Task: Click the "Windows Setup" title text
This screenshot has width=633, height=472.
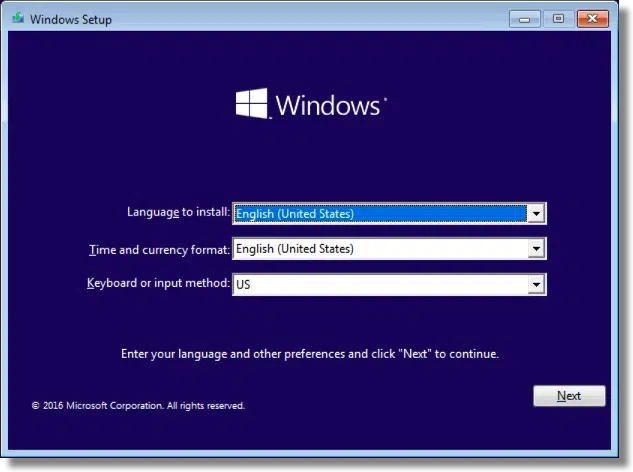Action: tap(71, 19)
